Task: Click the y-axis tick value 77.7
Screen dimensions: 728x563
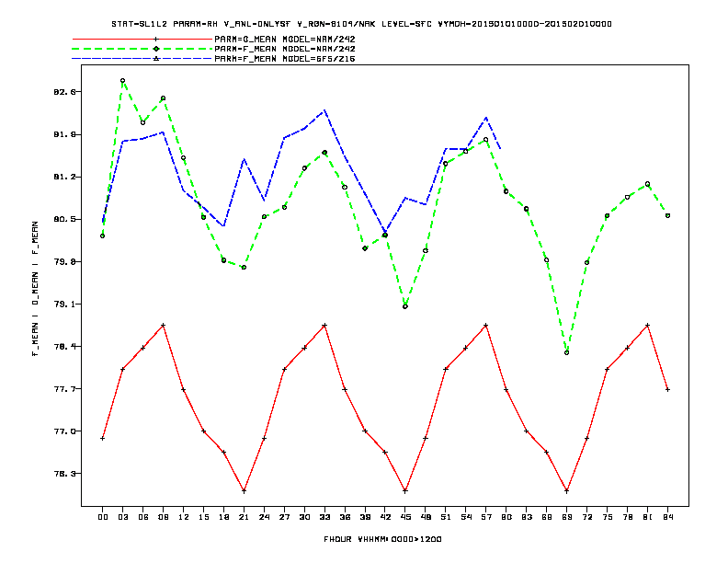Action: point(64,389)
